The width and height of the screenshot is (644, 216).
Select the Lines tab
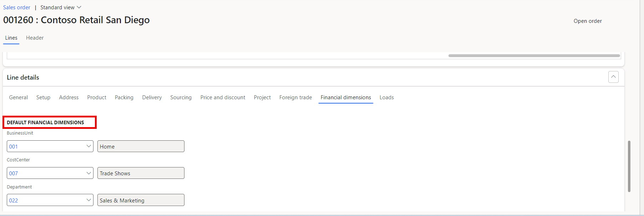pos(11,38)
